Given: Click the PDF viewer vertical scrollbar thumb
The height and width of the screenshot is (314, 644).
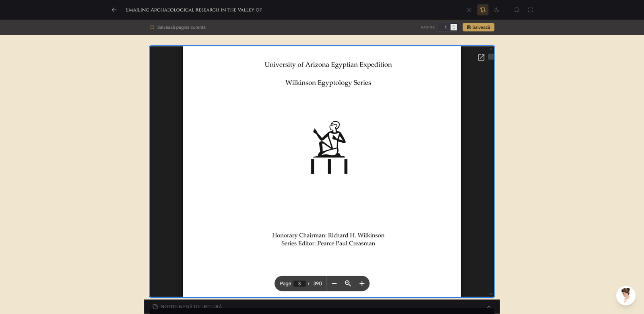Looking at the screenshot, I should pos(491,57).
